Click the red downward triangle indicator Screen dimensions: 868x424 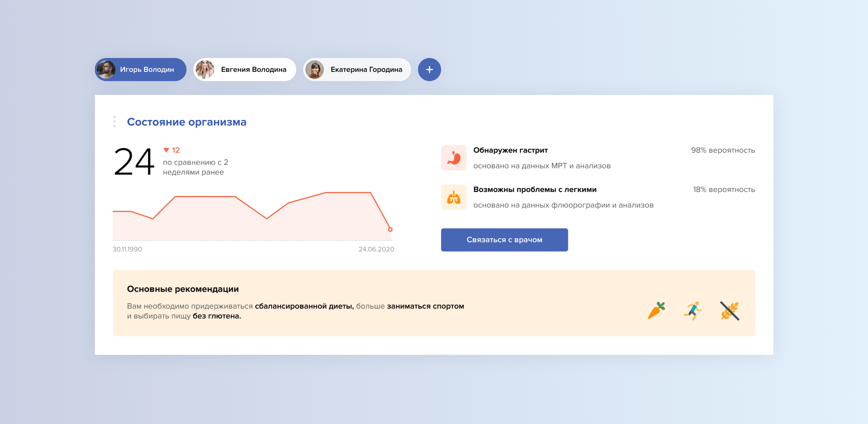166,150
